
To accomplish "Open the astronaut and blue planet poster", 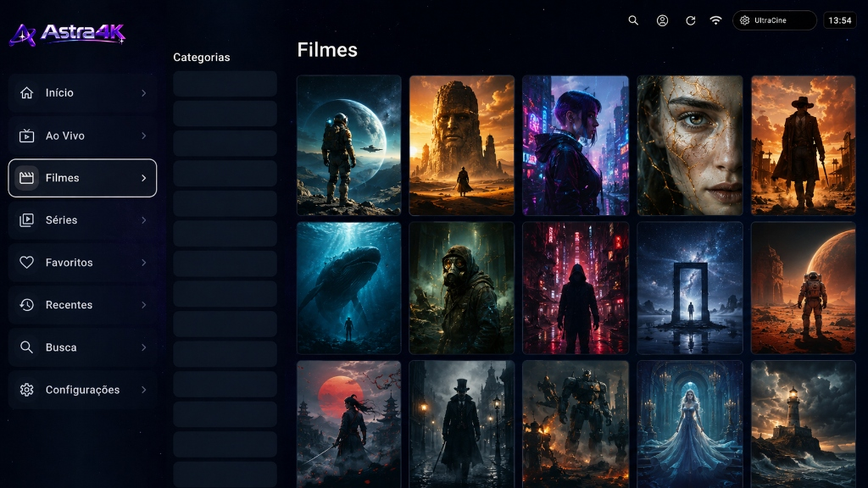I will click(x=348, y=146).
